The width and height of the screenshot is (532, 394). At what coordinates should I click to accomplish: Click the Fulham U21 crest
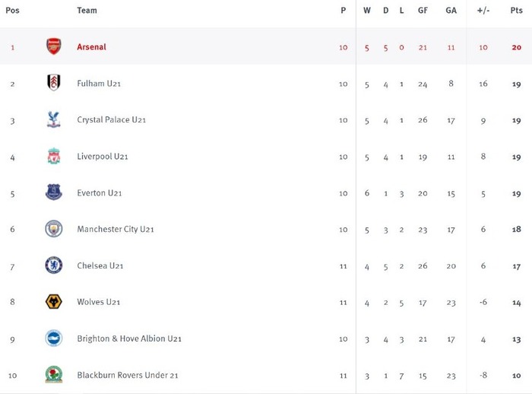tap(54, 83)
